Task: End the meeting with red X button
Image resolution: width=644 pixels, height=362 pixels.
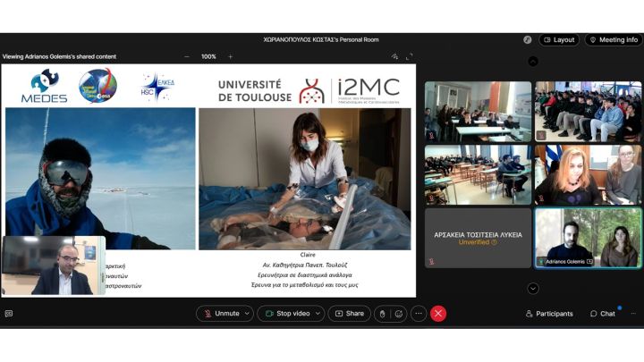Action: pos(438,314)
